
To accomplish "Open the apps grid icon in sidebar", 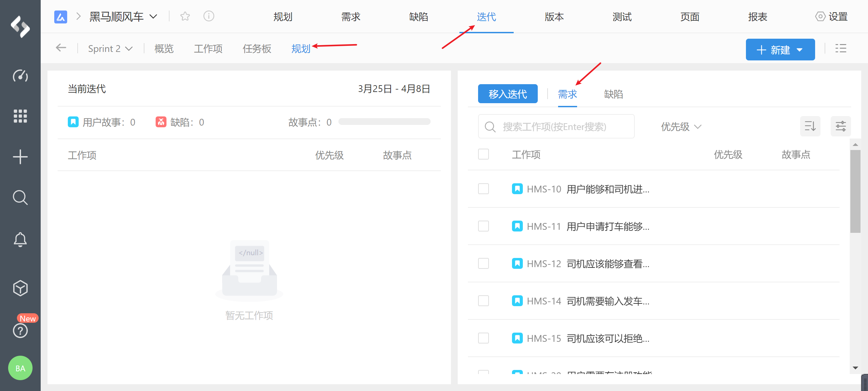I will point(20,116).
